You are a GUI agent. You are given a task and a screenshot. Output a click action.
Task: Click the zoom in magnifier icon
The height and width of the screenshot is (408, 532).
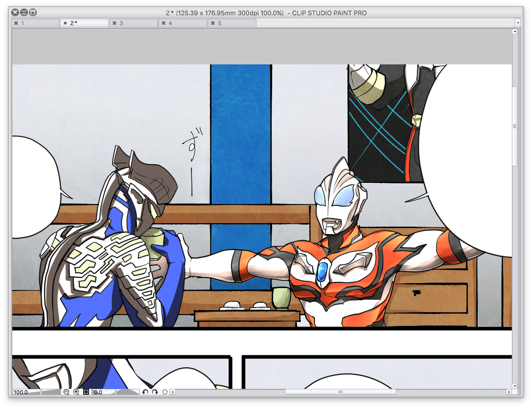pyautogui.click(x=76, y=392)
